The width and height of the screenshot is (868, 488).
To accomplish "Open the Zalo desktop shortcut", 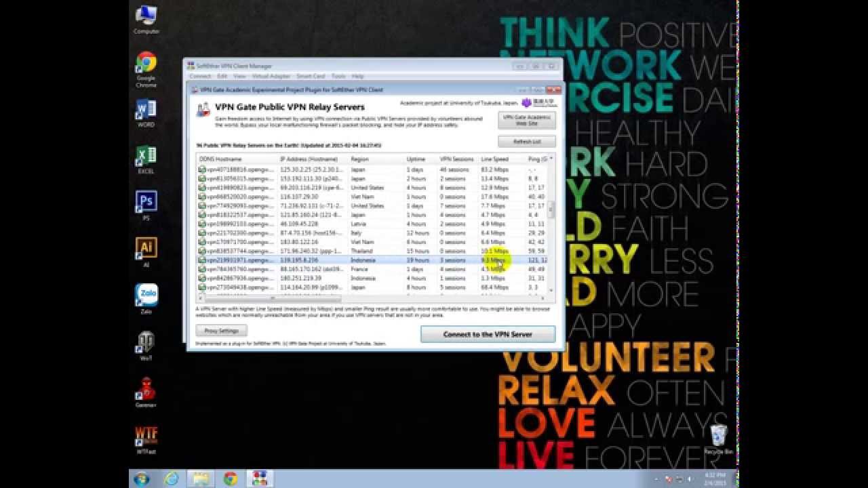I will [x=146, y=299].
